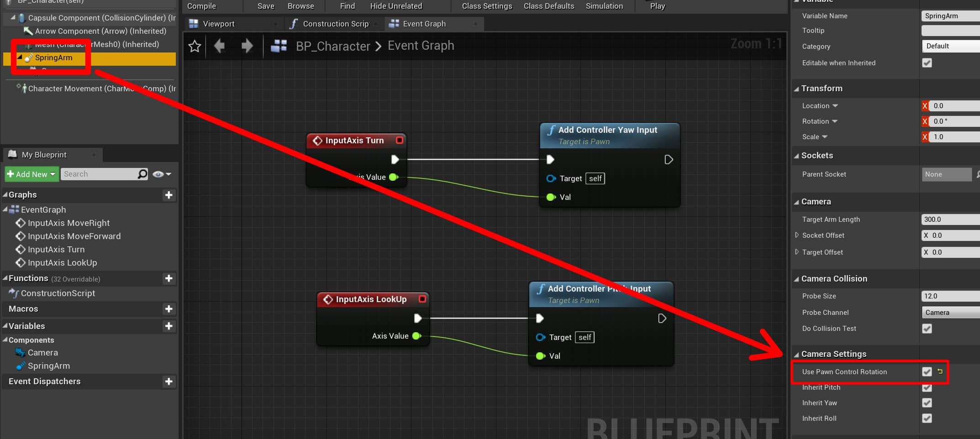The height and width of the screenshot is (439, 980).
Task: Click Class Defaults in the toolbar
Action: (548, 6)
